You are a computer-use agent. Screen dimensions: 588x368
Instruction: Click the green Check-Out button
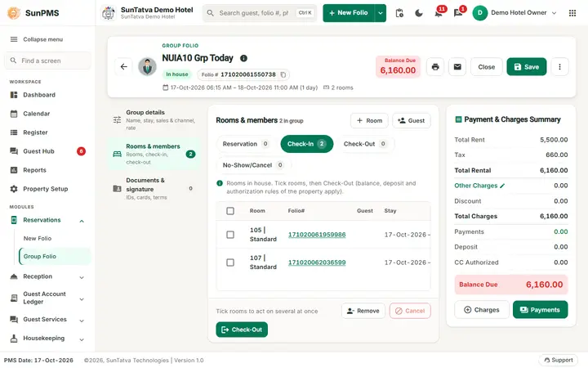coord(242,330)
